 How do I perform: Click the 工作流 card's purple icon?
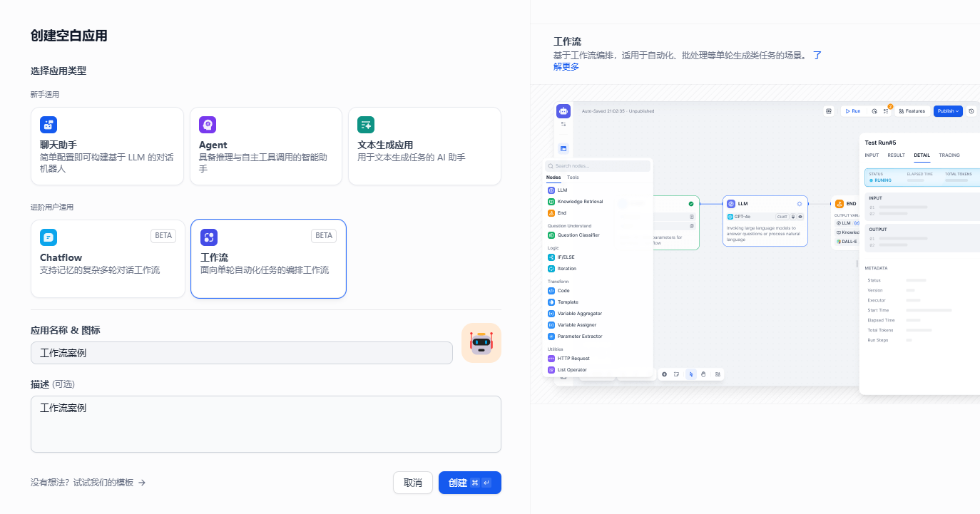(x=209, y=237)
